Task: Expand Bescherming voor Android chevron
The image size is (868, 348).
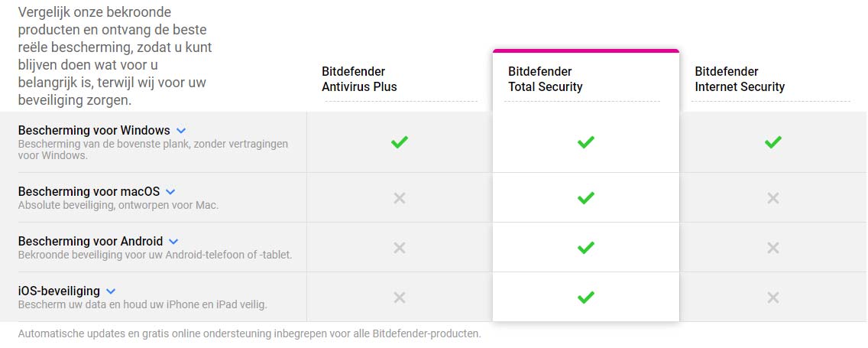Action: (173, 242)
